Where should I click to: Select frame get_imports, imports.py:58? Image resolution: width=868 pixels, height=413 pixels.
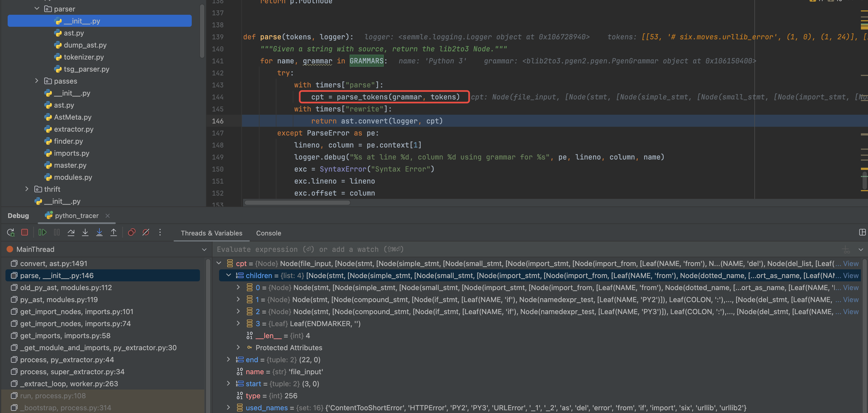(x=103, y=335)
